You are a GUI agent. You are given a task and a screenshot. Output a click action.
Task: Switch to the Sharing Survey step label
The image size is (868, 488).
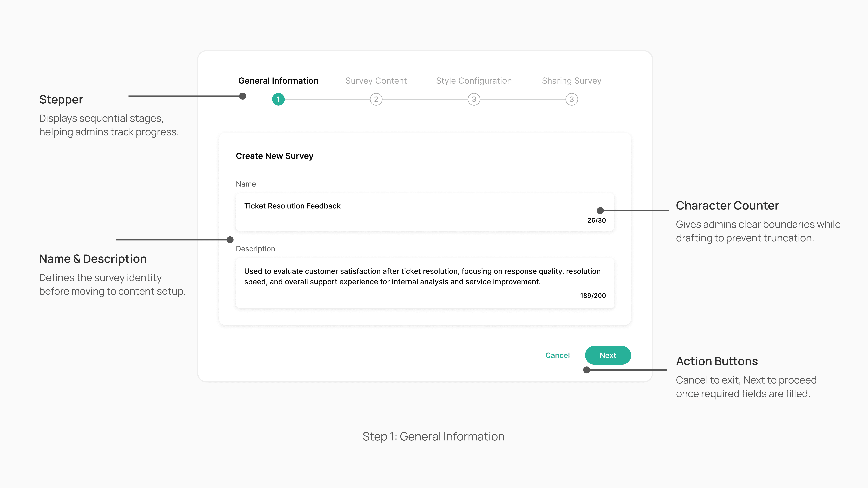[572, 81]
